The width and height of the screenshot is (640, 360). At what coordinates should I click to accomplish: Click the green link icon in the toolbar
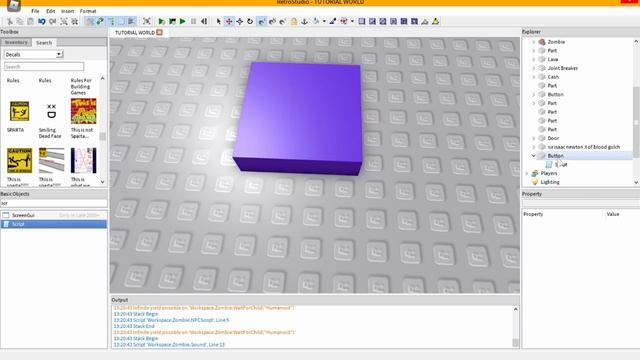click(100, 21)
